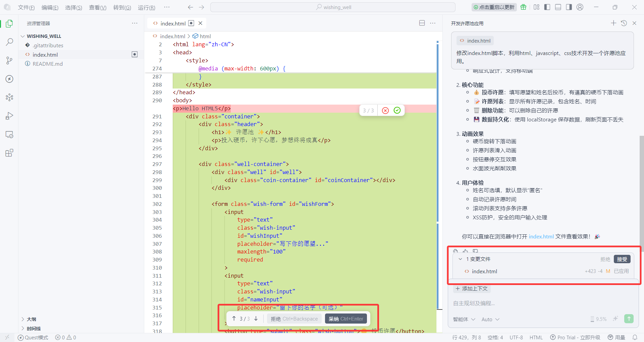The image size is (644, 342).
Task: Open the Search view in activity bar
Action: point(9,42)
